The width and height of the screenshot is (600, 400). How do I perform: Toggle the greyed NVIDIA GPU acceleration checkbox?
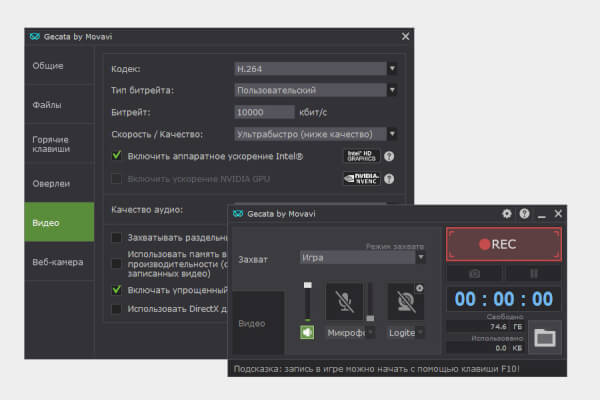click(116, 179)
